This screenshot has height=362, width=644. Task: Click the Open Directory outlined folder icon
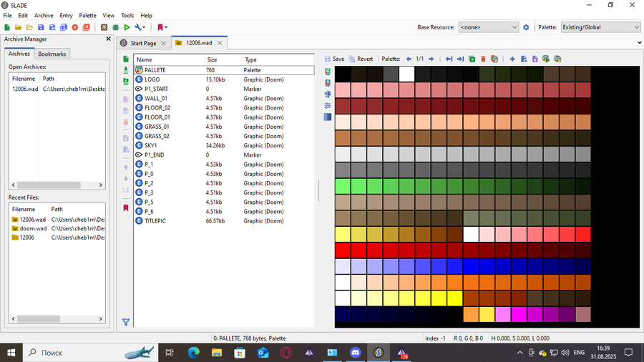29,27
